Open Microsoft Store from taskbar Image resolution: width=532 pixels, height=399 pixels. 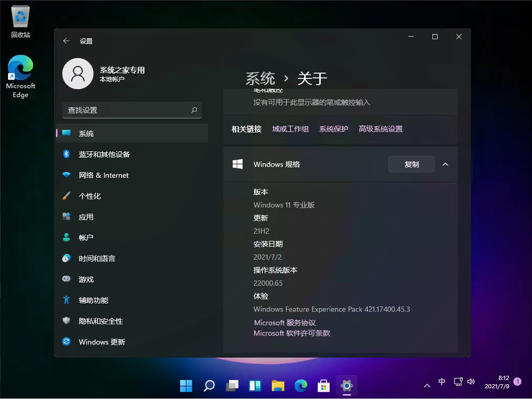pos(323,386)
